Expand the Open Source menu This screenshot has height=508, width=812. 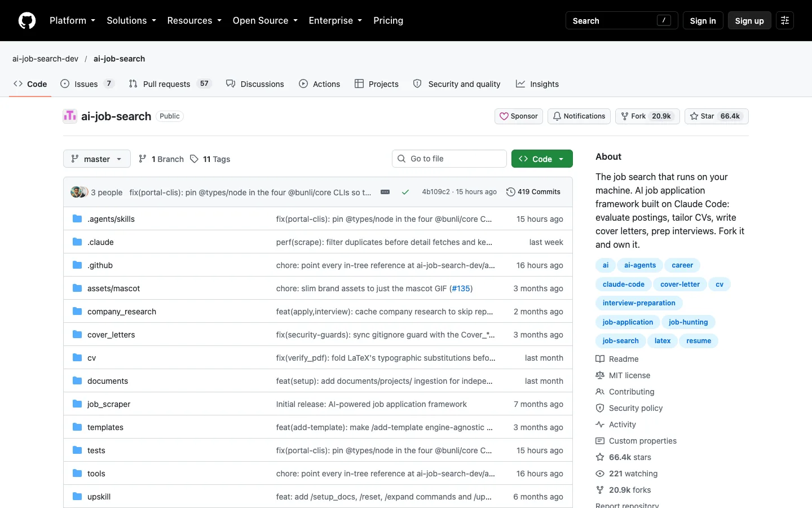[265, 20]
